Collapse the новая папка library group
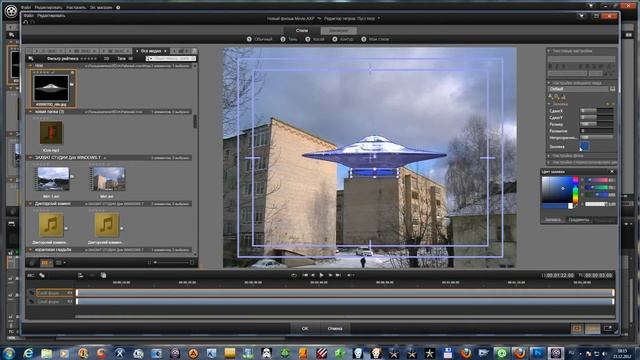This screenshot has width=640, height=360. coord(30,111)
